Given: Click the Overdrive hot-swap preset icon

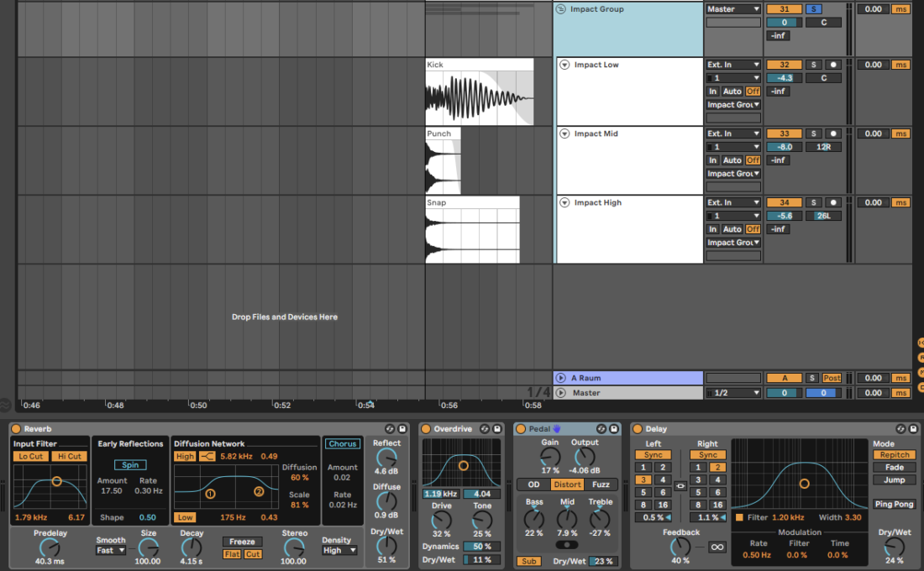Looking at the screenshot, I should [485, 429].
